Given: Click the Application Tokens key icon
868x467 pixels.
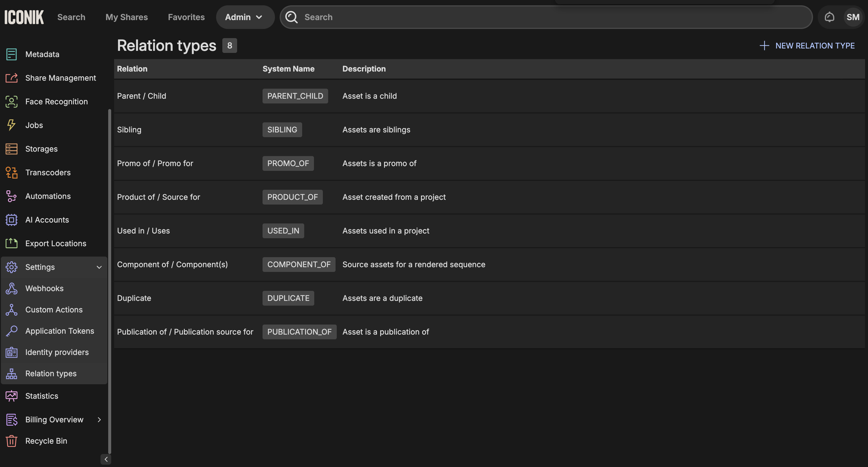Looking at the screenshot, I should pos(12,331).
